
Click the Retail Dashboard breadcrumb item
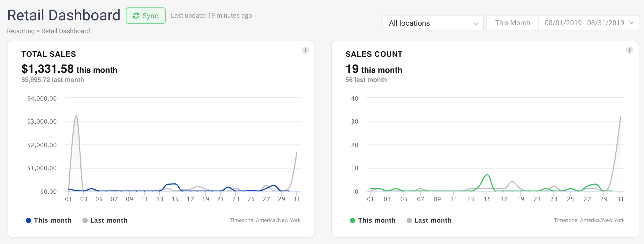tap(66, 31)
